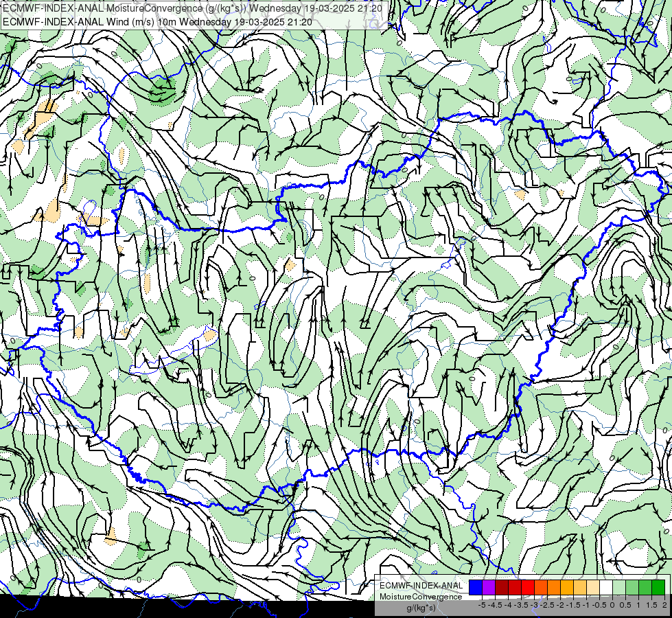Click the -2.5 tick label on the legend
Viewport: 672px width, 618px height.
547,605
